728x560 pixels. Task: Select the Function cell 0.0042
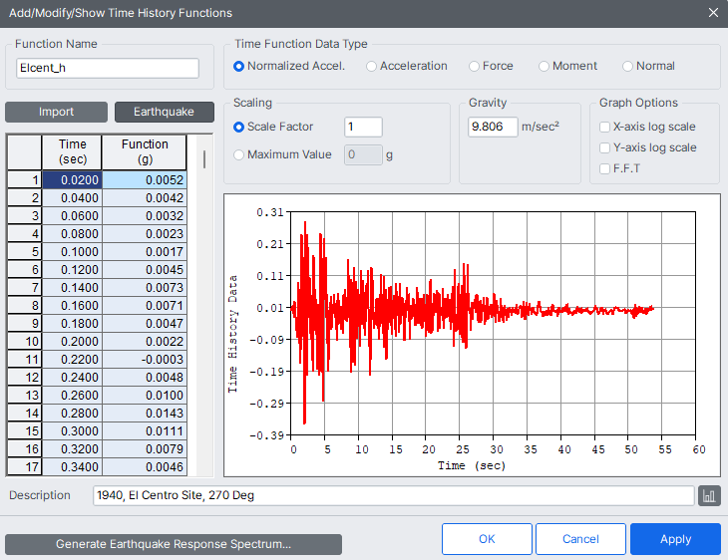145,198
